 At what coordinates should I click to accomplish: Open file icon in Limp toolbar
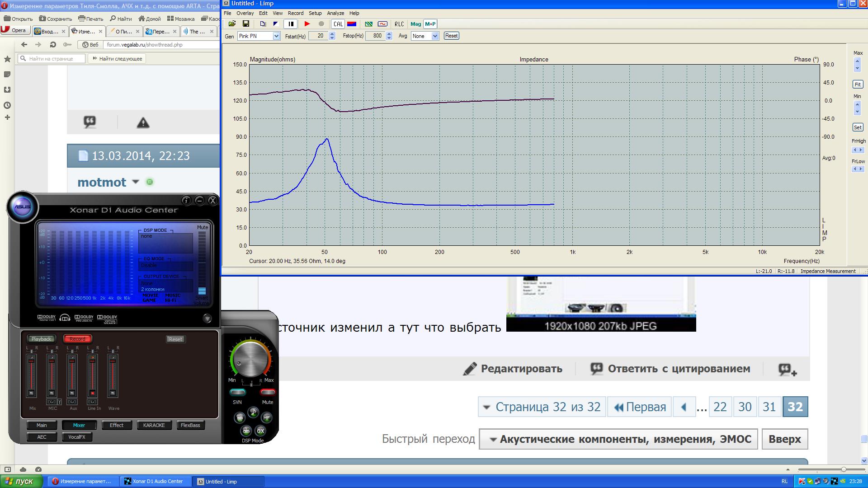(x=232, y=24)
